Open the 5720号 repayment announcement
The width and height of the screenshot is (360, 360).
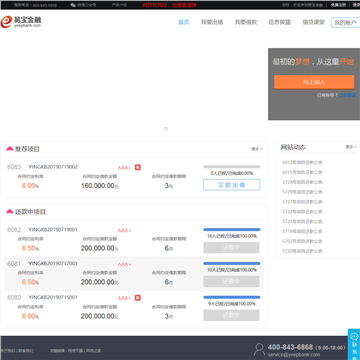302,251
